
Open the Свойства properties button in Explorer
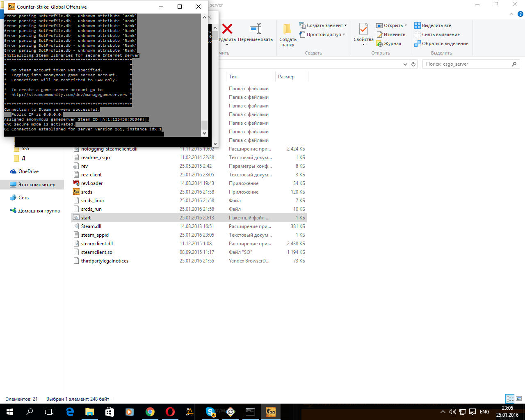(363, 34)
